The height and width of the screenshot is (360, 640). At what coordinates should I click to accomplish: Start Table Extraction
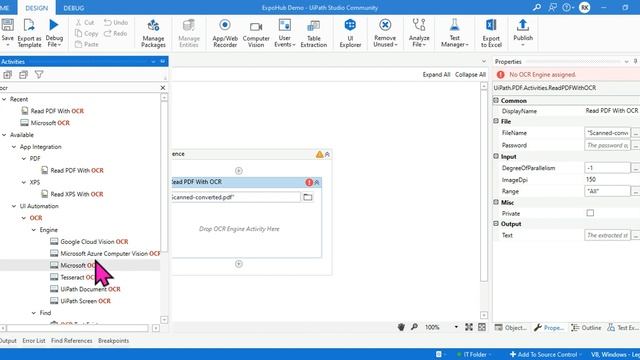click(313, 33)
